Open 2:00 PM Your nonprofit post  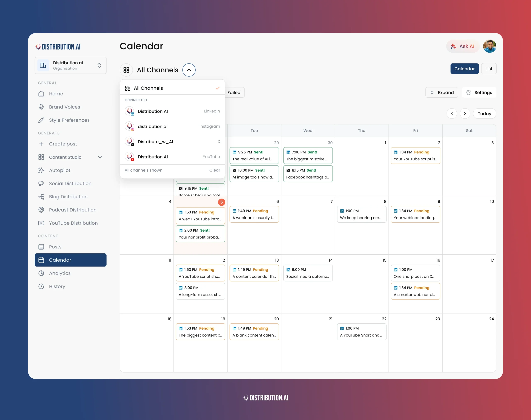coord(200,234)
